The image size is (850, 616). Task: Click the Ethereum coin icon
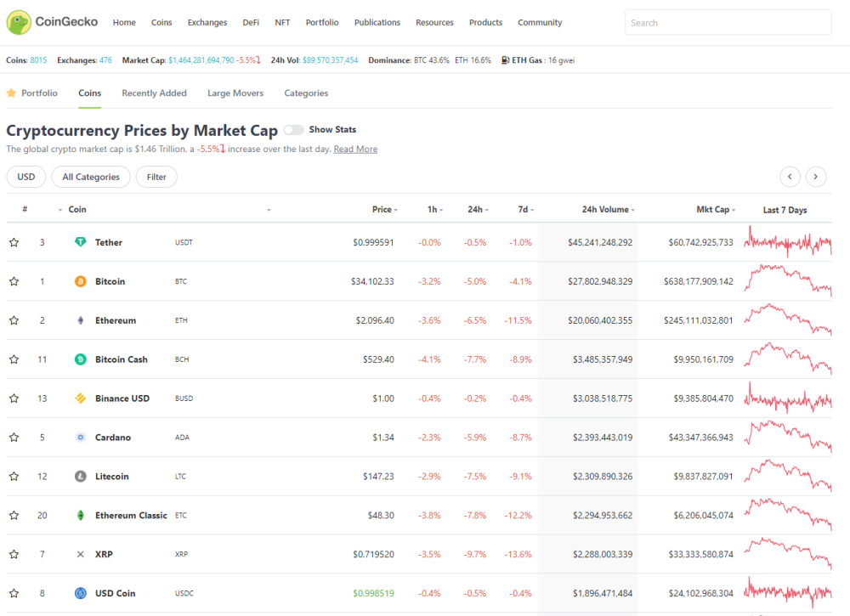pos(80,320)
